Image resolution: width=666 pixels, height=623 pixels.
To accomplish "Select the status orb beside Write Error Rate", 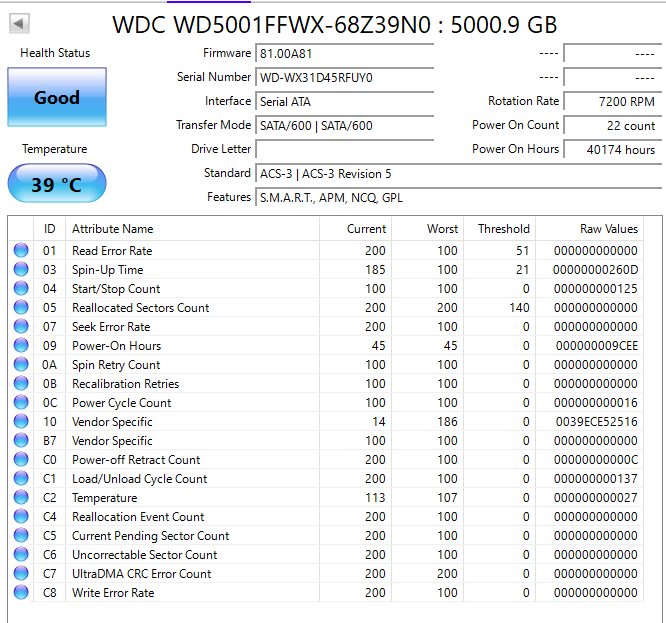I will pos(21,593).
